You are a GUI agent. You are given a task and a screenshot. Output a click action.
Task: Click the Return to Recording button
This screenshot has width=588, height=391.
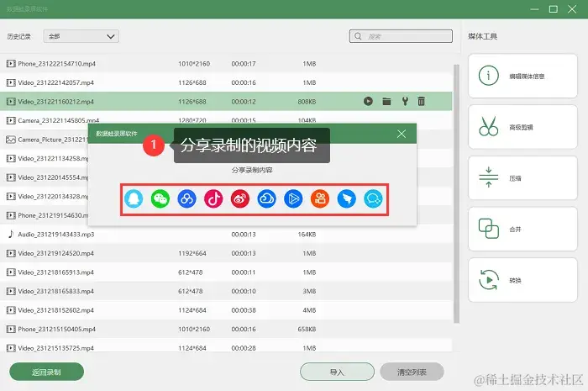46,372
